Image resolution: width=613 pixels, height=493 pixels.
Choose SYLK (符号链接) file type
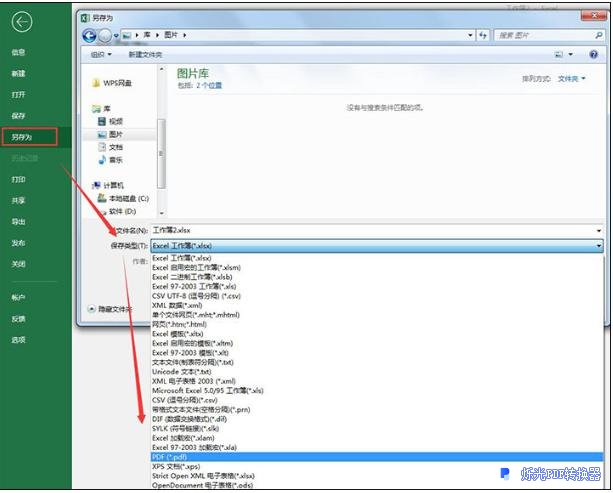pyautogui.click(x=377, y=428)
